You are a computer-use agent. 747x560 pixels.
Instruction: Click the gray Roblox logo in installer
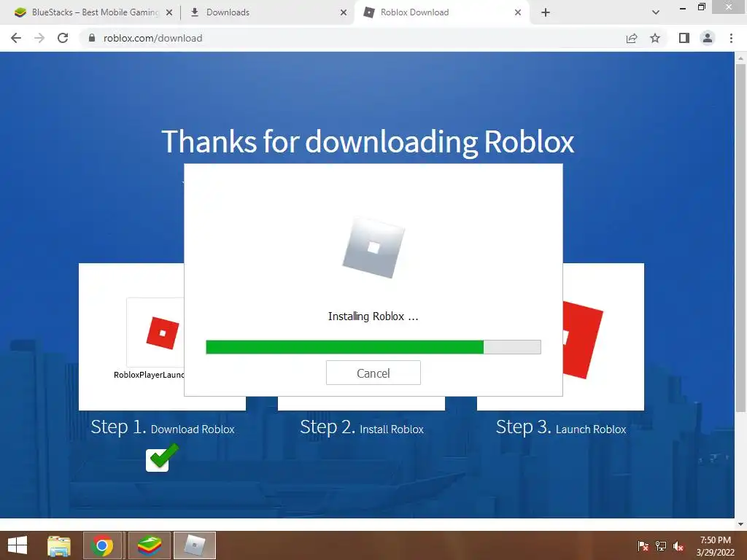tap(373, 247)
